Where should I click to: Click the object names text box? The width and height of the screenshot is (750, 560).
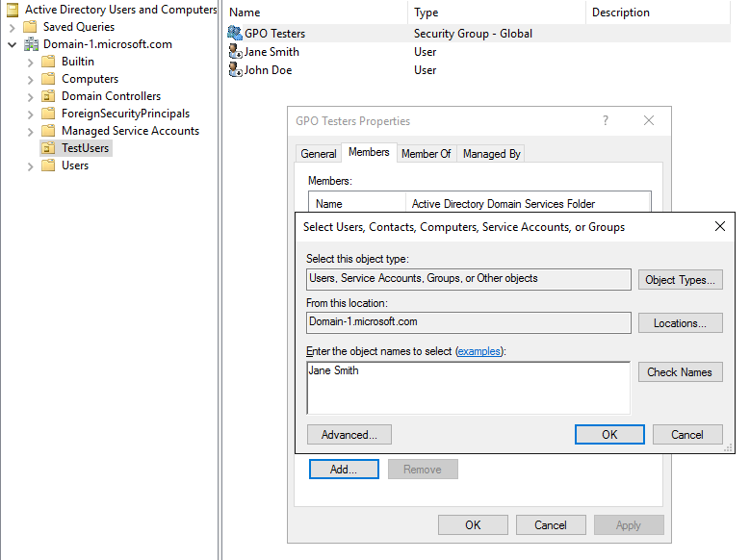[468, 388]
